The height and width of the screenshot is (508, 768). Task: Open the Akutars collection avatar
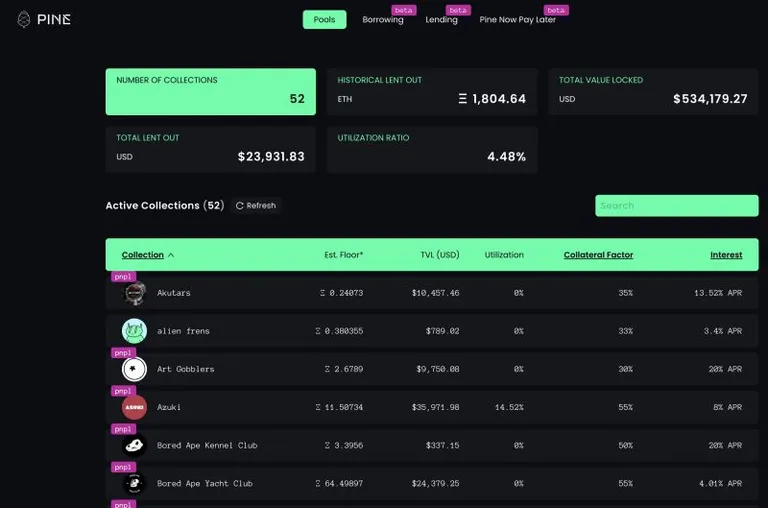[x=134, y=293]
